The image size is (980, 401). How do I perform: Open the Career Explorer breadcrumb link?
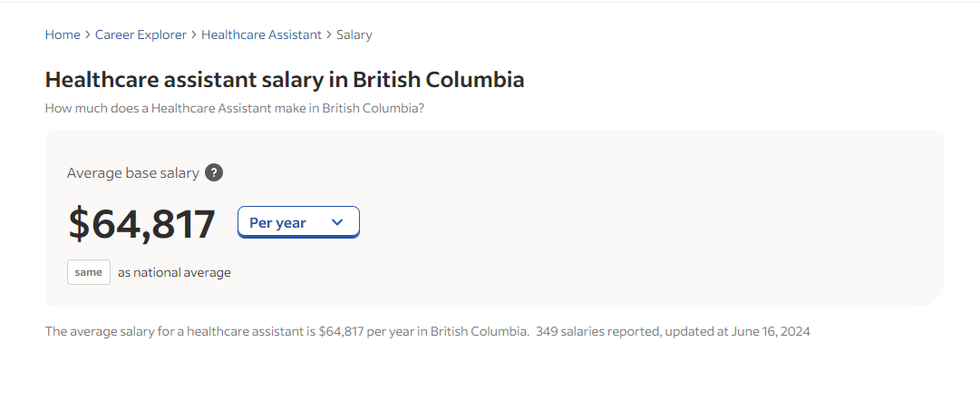(141, 34)
